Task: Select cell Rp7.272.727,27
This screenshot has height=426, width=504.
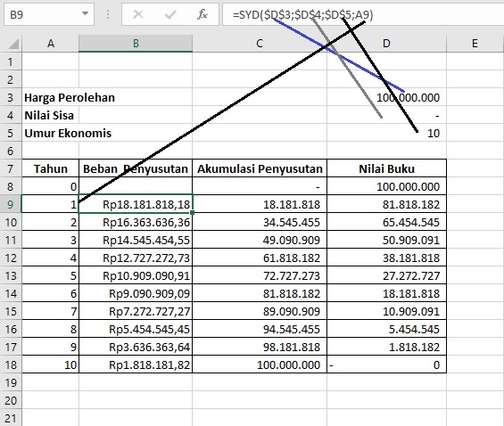Action: pos(136,311)
